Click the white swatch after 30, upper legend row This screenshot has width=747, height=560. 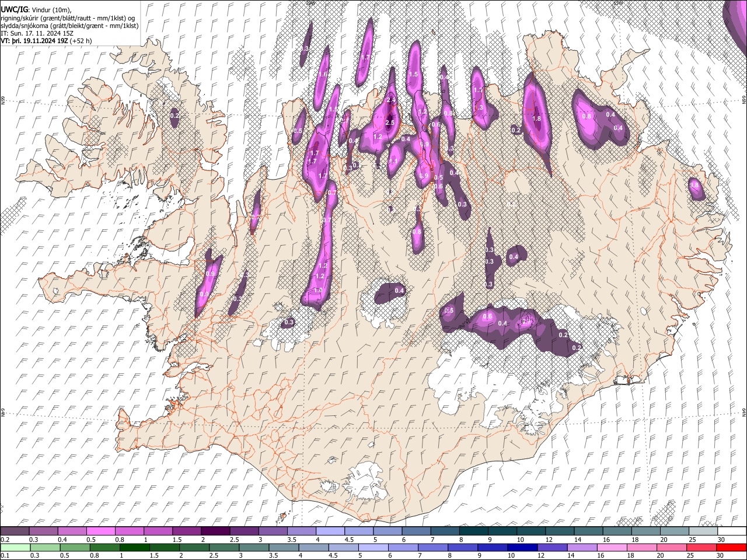point(732,531)
